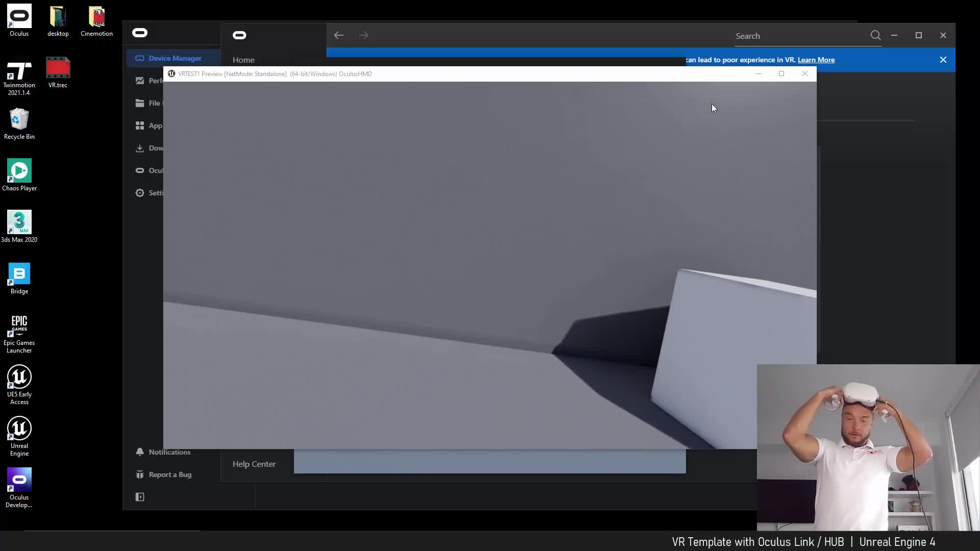
Task: Open Settings item in developer hub sidebar
Action: (x=149, y=193)
